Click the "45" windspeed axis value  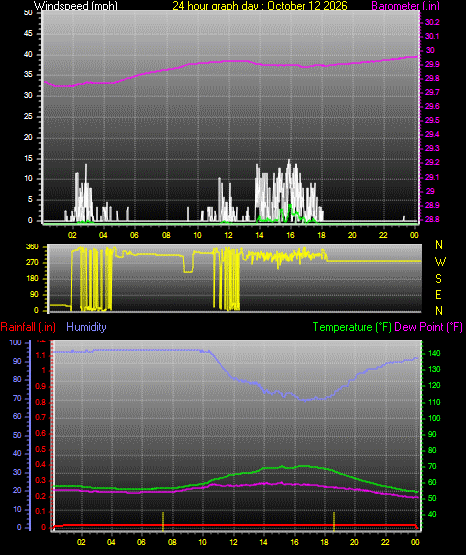point(28,34)
